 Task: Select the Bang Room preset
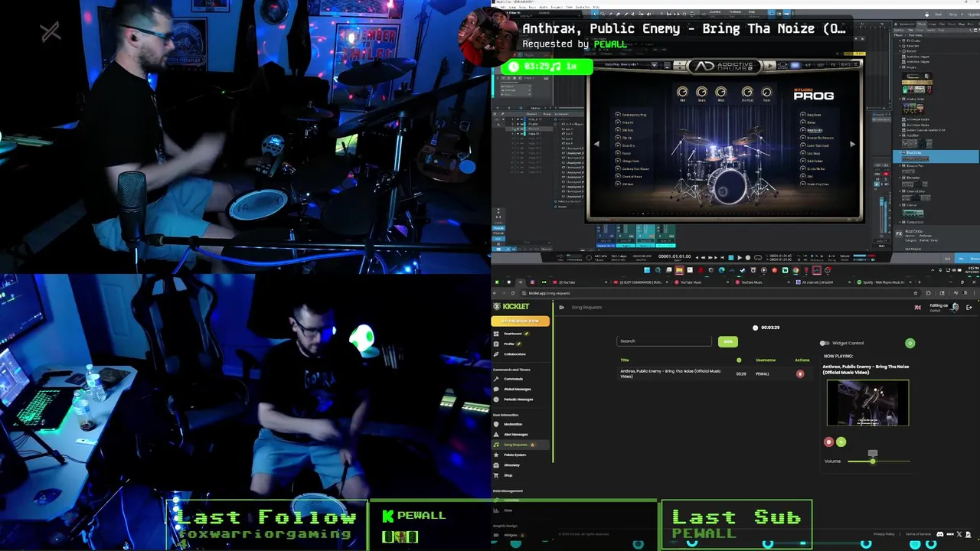(815, 115)
